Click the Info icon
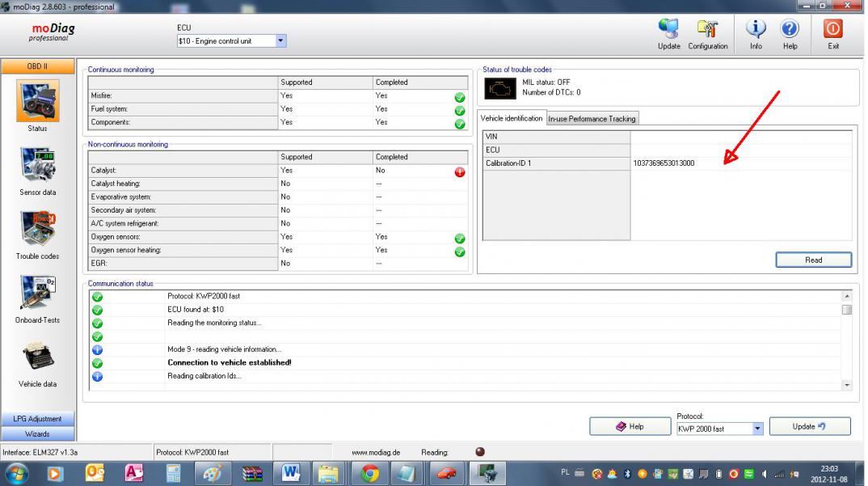 pyautogui.click(x=756, y=29)
